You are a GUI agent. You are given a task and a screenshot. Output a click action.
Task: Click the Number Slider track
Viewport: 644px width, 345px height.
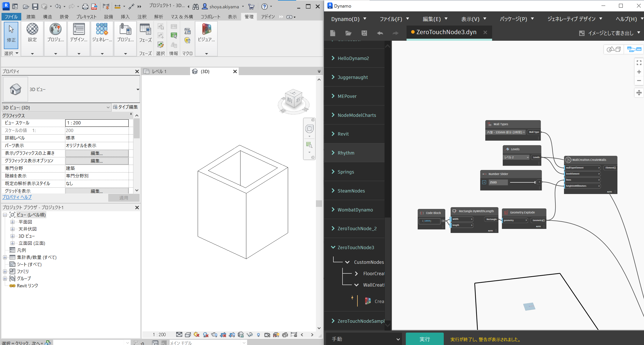(522, 182)
